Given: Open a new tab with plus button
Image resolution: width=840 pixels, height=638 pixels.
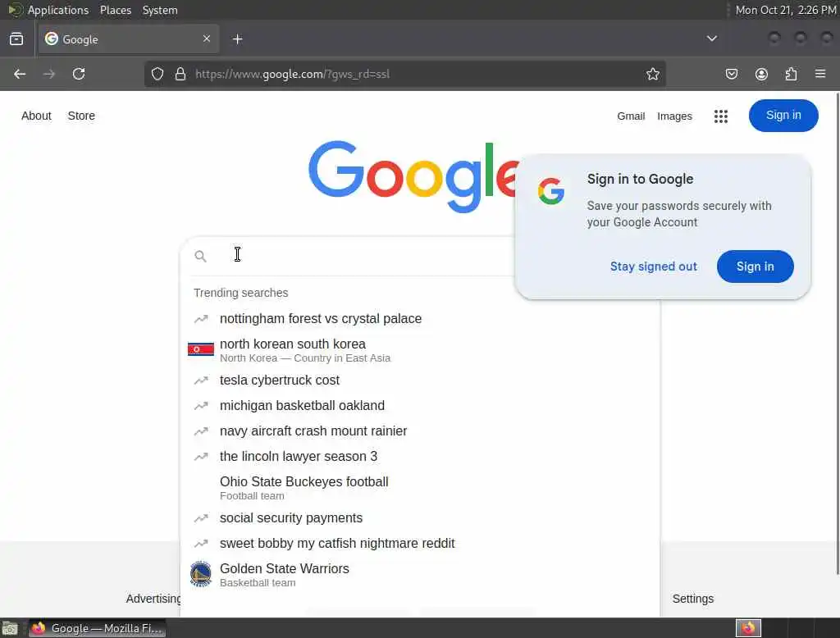Looking at the screenshot, I should point(237,39).
